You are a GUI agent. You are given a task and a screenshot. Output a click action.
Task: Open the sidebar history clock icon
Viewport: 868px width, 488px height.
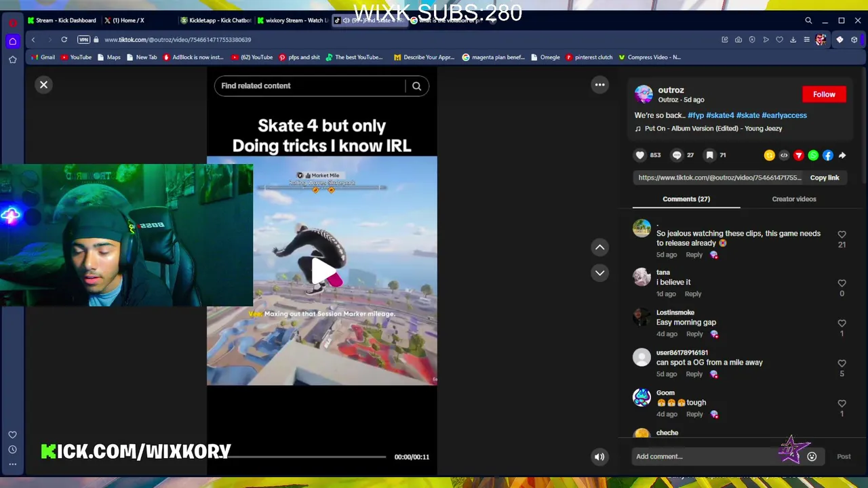12,449
